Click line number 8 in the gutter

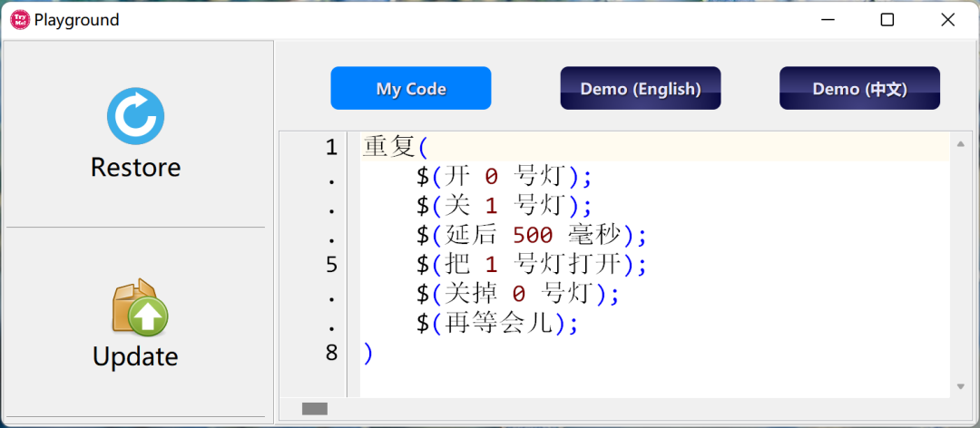coord(331,353)
